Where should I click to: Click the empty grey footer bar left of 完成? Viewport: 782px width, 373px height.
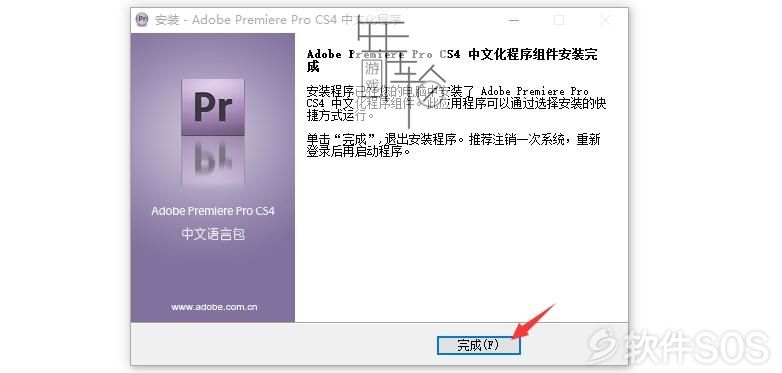pos(283,344)
